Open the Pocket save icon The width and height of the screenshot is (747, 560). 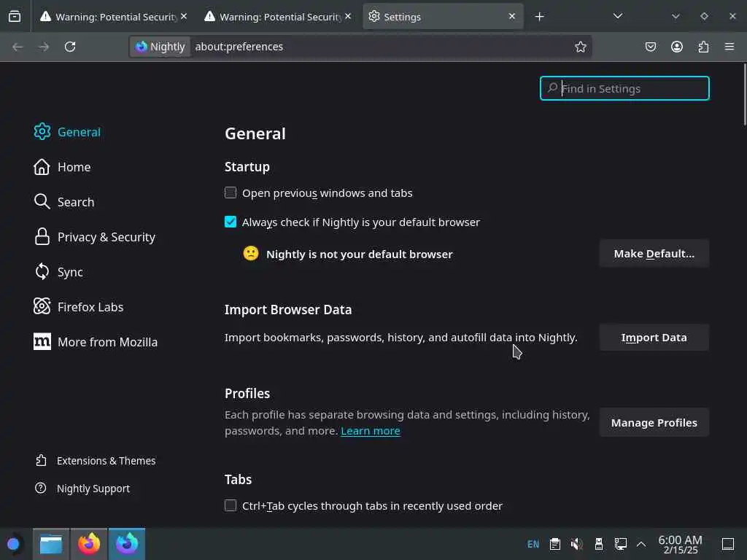point(651,47)
